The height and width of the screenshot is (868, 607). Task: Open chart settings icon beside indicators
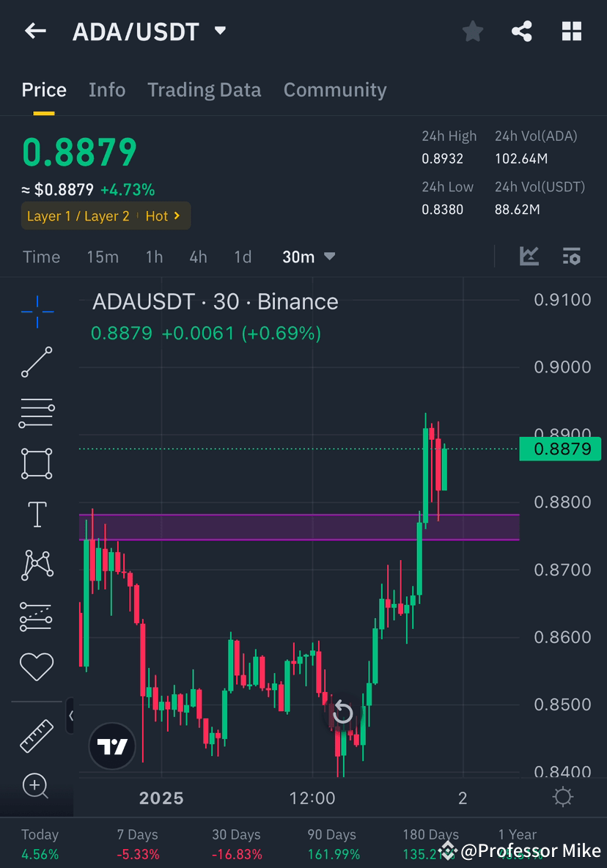point(572,257)
